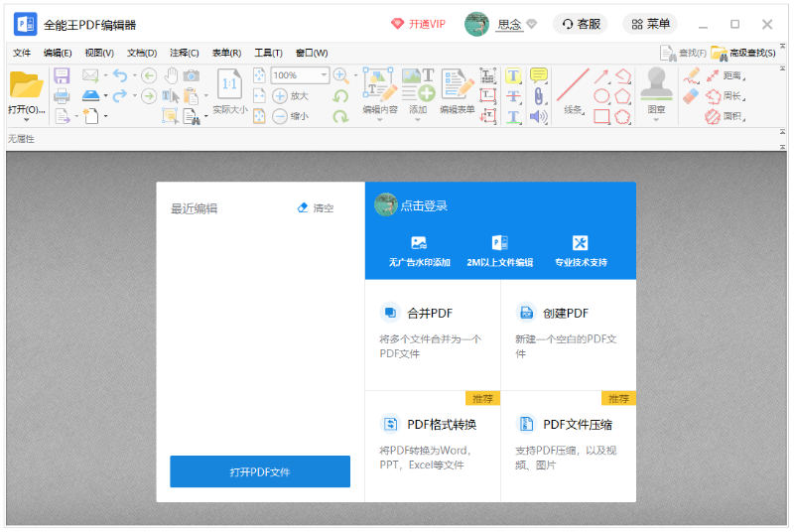
Task: Open the zoom percentage dropdown
Action: click(x=324, y=75)
